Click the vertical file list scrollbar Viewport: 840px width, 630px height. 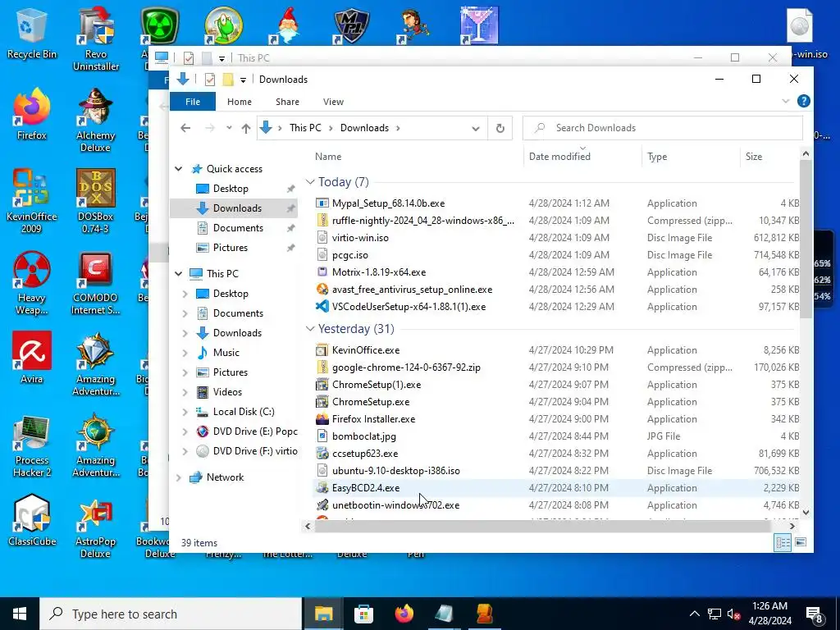point(806,239)
